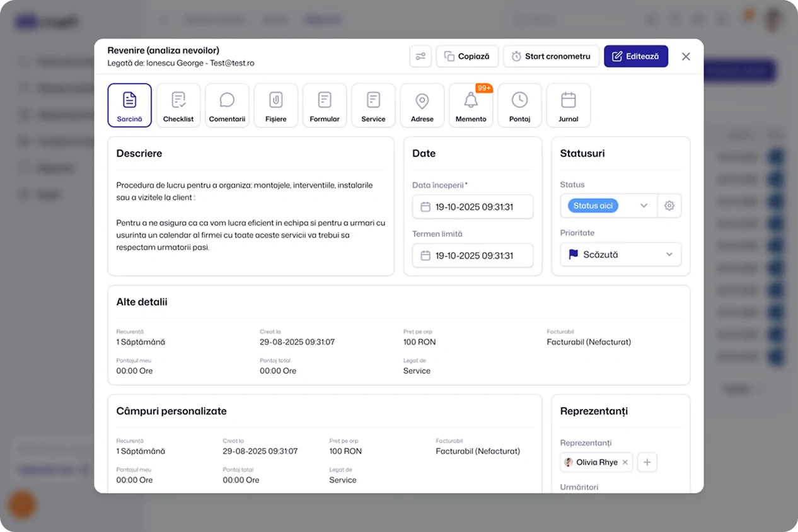Click the Copiază button
This screenshot has height=532, width=798.
tap(467, 56)
